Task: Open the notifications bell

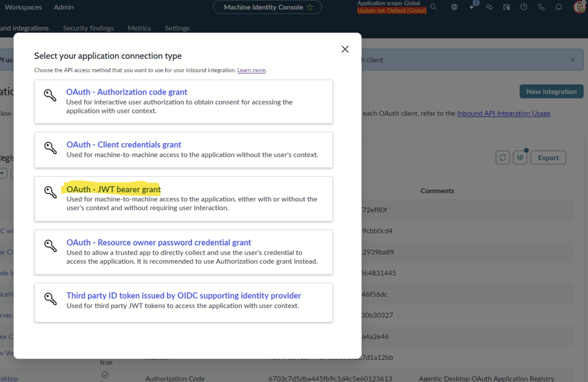Action: click(559, 7)
